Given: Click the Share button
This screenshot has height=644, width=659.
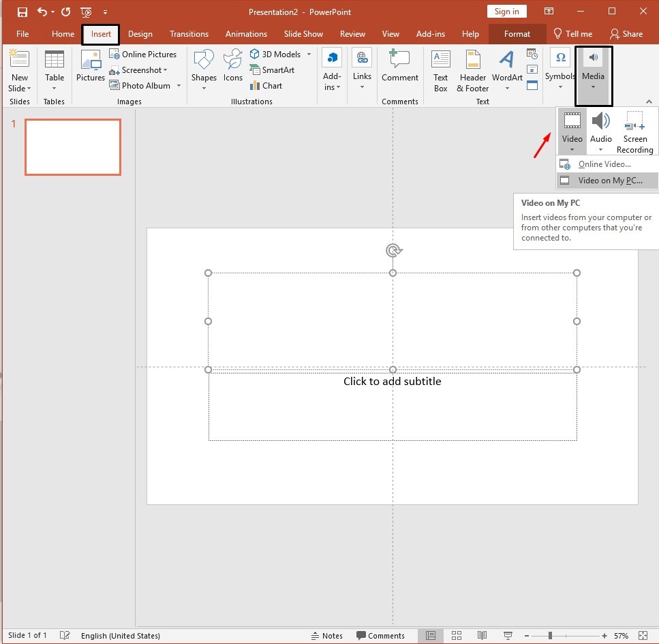Looking at the screenshot, I should (626, 34).
